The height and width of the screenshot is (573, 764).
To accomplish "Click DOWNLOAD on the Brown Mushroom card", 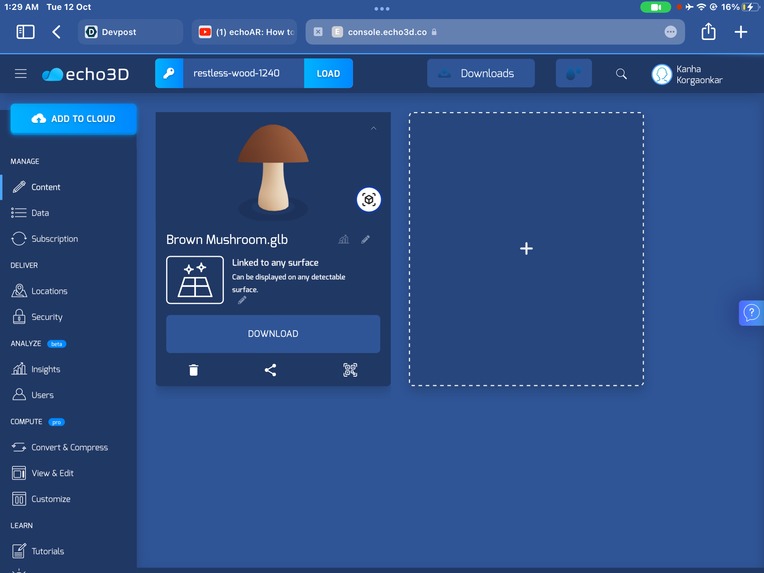I will pos(273,334).
